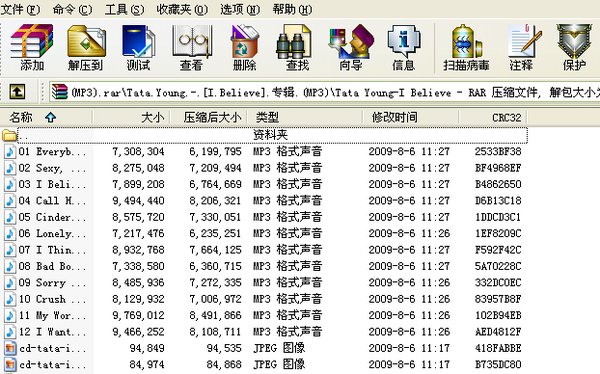The width and height of the screenshot is (600, 374).
Task: Click packed size 8,491,866
Action: point(215,316)
